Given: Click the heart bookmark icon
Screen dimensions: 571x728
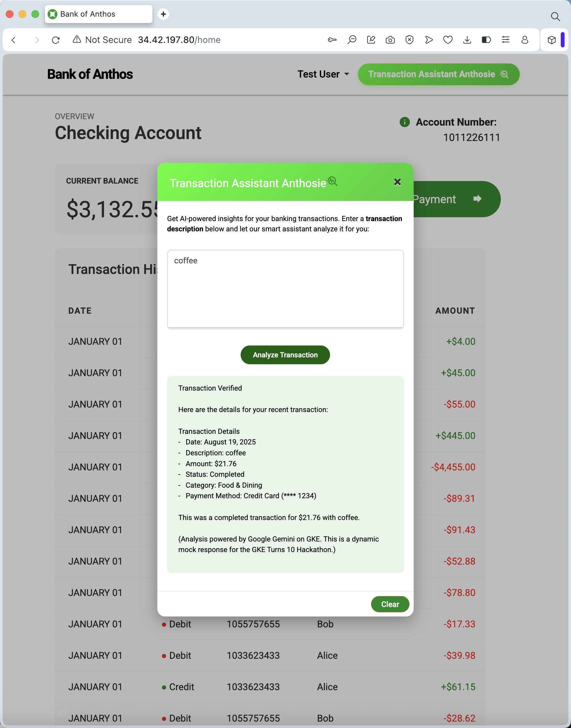Looking at the screenshot, I should coord(448,40).
